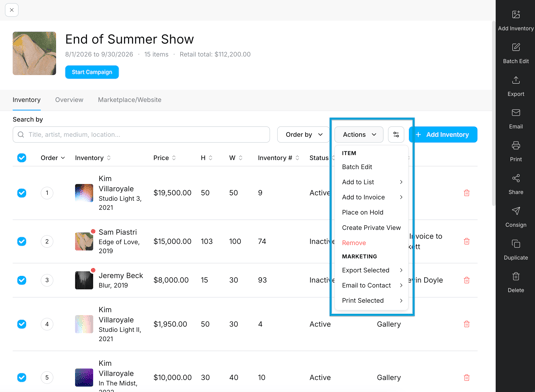535x392 pixels.
Task: Uncheck the Studio Light 3 row checkbox
Action: [x=21, y=193]
